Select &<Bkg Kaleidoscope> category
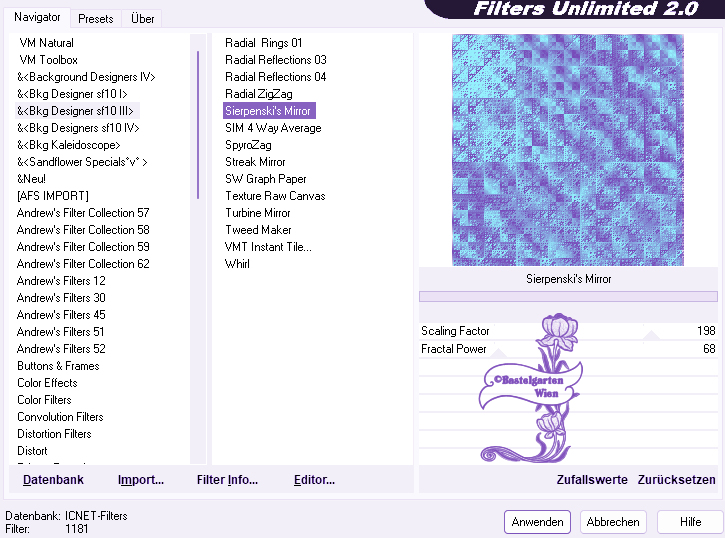 [68, 145]
